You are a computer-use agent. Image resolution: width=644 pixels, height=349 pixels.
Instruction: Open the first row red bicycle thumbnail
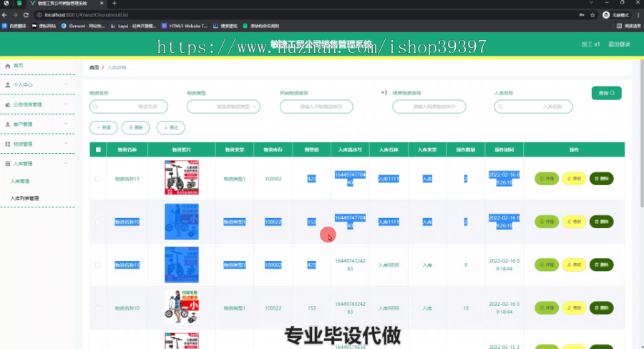coord(182,177)
